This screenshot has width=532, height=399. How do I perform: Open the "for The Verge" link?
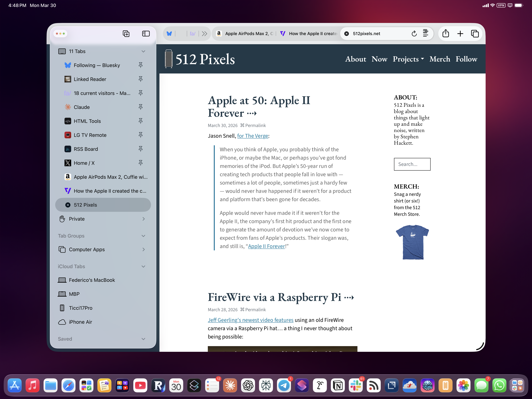pyautogui.click(x=253, y=136)
